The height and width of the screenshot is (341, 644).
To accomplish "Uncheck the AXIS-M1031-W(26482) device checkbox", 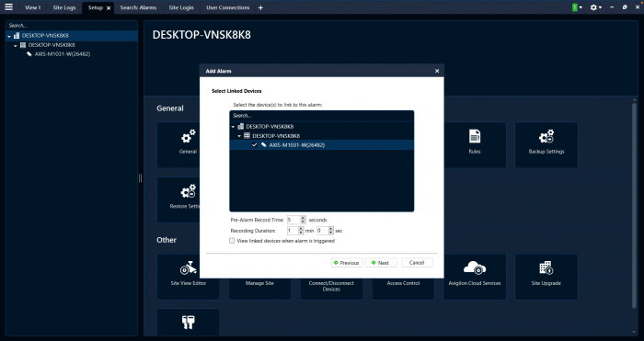I will pyautogui.click(x=255, y=145).
